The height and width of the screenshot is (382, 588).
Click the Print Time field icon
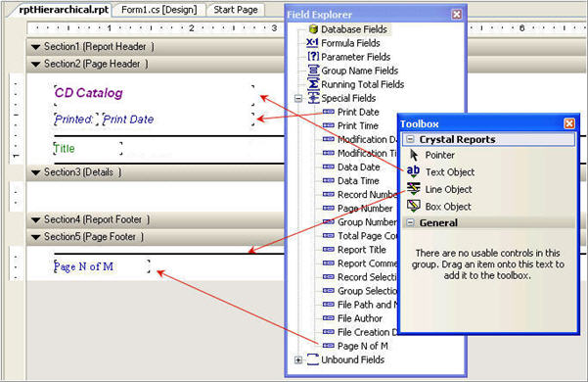[x=329, y=125]
